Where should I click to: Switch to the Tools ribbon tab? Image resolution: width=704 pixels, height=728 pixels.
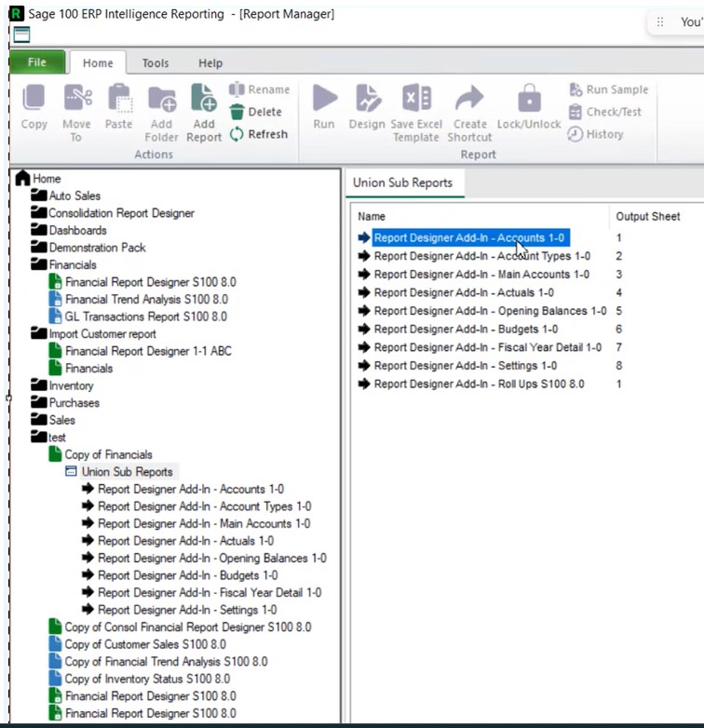156,63
